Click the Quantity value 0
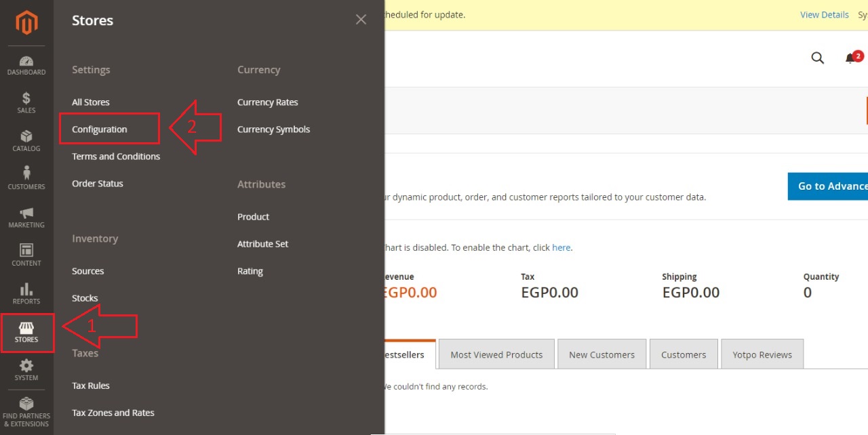The image size is (868, 435). tap(808, 293)
